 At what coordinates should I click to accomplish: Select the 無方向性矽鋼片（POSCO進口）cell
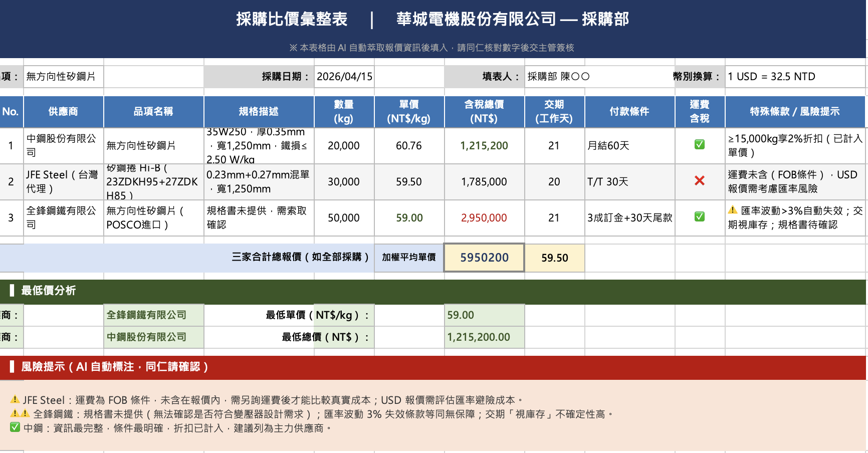[x=154, y=218]
